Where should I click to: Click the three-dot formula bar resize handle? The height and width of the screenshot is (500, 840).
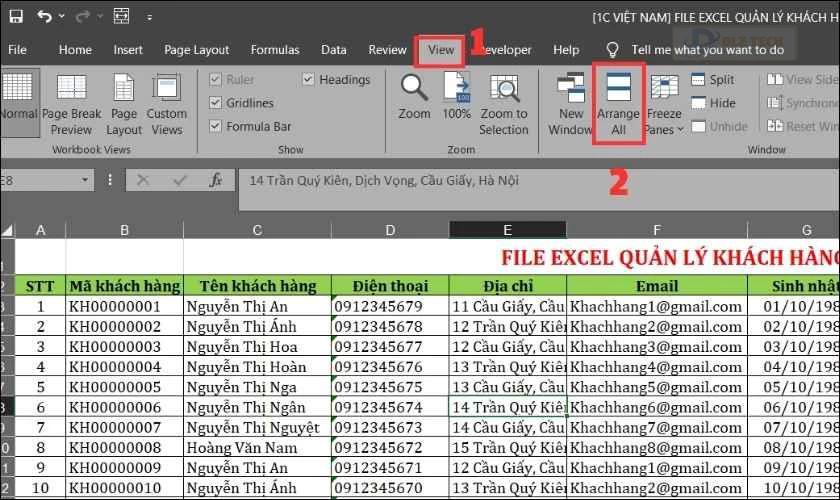point(110,180)
